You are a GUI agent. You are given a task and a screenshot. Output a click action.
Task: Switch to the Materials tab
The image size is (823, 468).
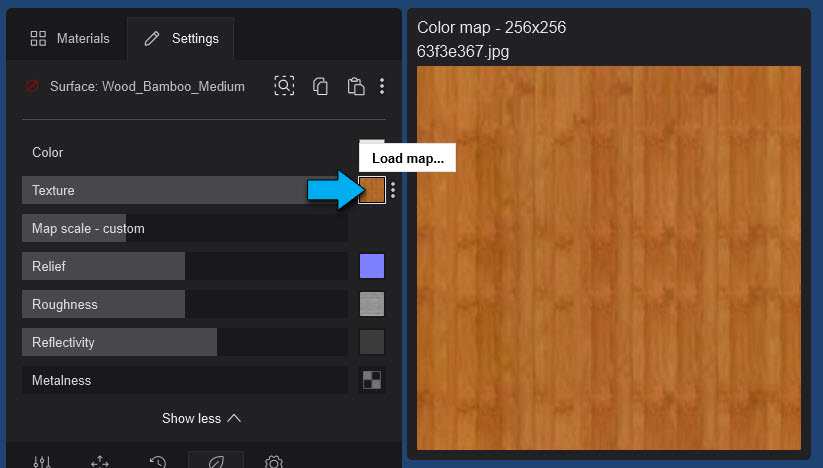tap(69, 39)
